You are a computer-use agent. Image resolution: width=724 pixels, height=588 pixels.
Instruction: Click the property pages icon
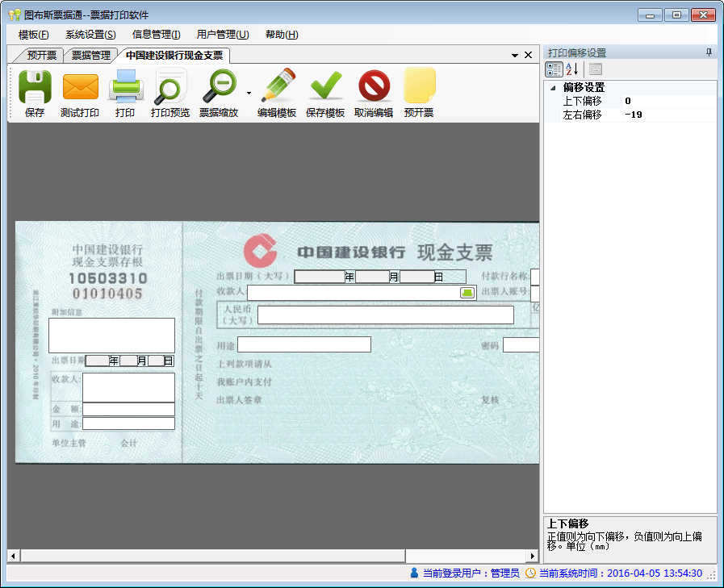pos(596,69)
